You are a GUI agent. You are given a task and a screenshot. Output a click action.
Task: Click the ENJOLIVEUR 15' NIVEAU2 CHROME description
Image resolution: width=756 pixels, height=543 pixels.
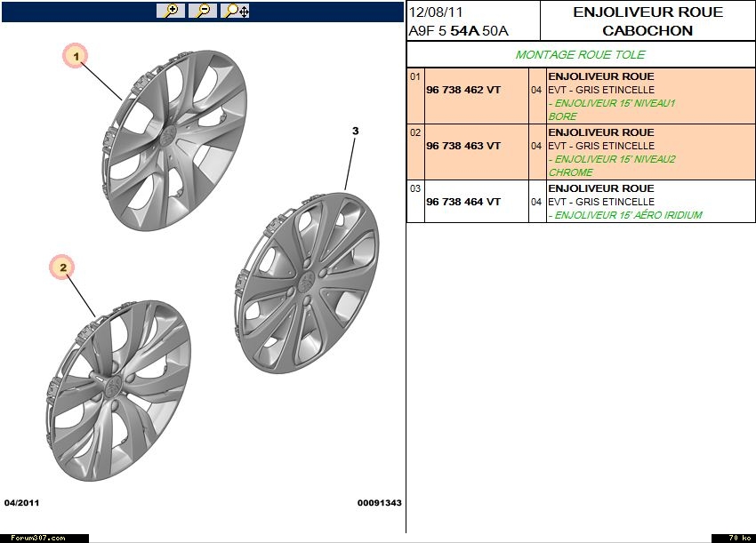tap(612, 165)
